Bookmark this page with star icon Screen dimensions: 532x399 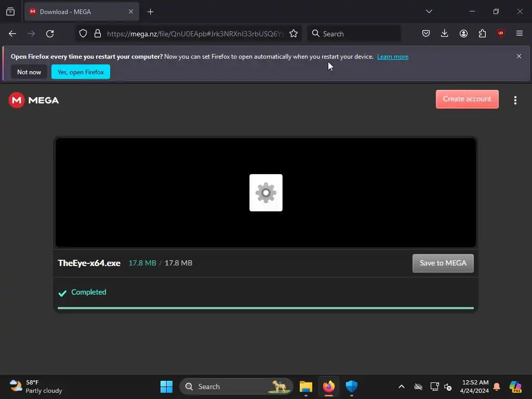(x=294, y=34)
